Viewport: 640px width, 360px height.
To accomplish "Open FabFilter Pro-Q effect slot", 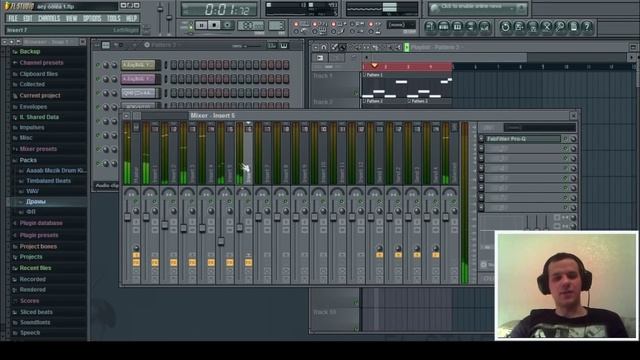I will click(522, 139).
